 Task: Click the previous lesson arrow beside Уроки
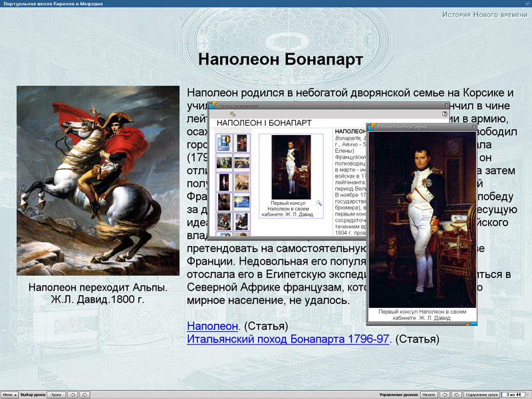point(72,395)
